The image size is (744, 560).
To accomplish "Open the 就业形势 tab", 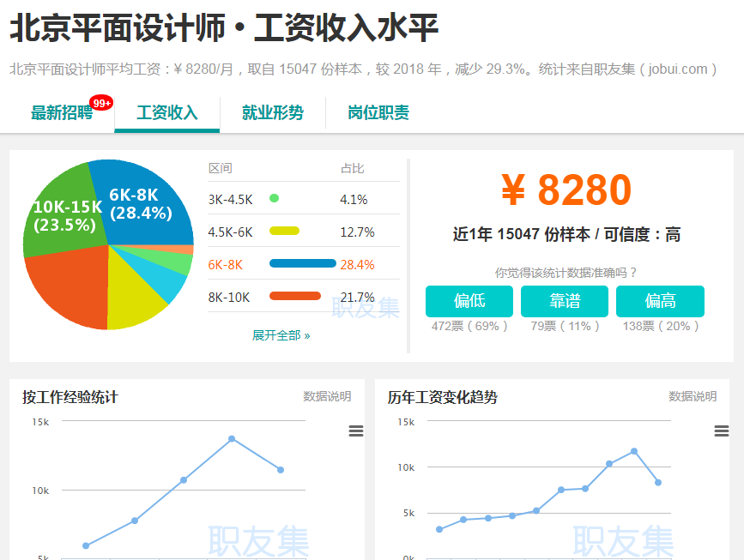I will (x=273, y=112).
